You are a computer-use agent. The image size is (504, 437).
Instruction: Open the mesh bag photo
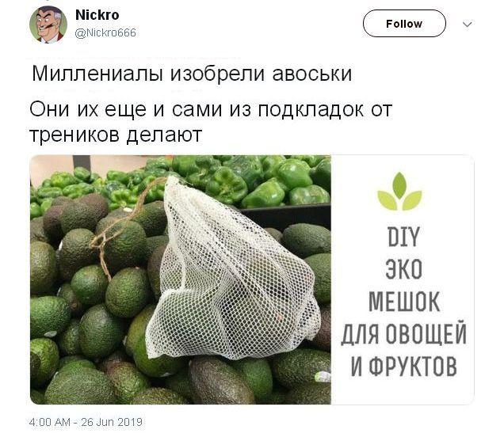181,279
